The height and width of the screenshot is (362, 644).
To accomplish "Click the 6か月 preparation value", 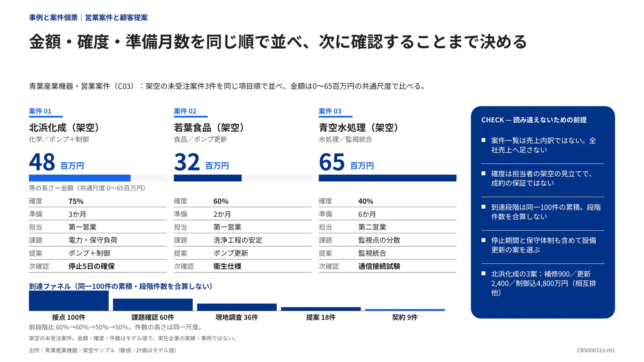I will click(x=367, y=214).
